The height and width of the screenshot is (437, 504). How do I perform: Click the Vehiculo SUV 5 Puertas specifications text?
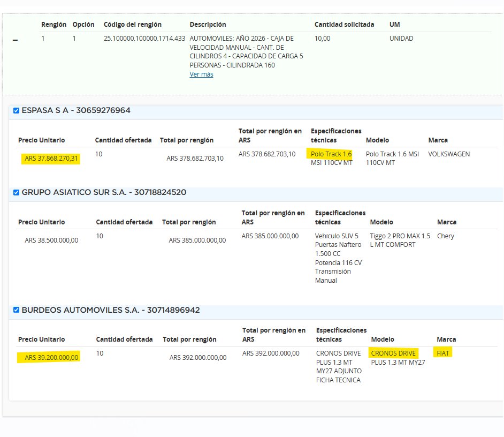tap(338, 258)
